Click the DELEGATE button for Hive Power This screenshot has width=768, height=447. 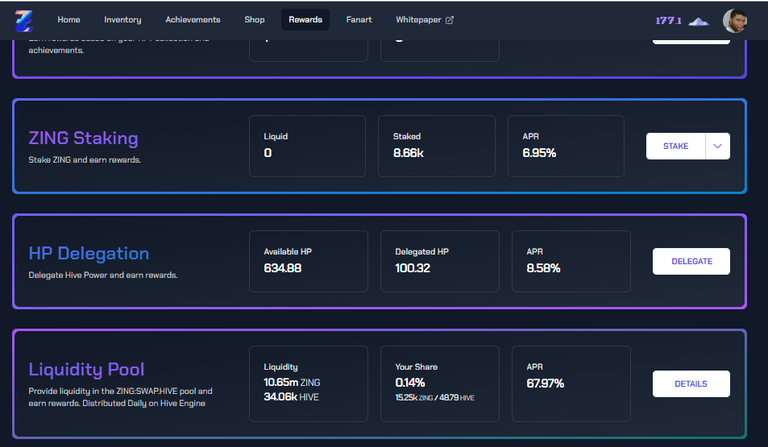[691, 261]
